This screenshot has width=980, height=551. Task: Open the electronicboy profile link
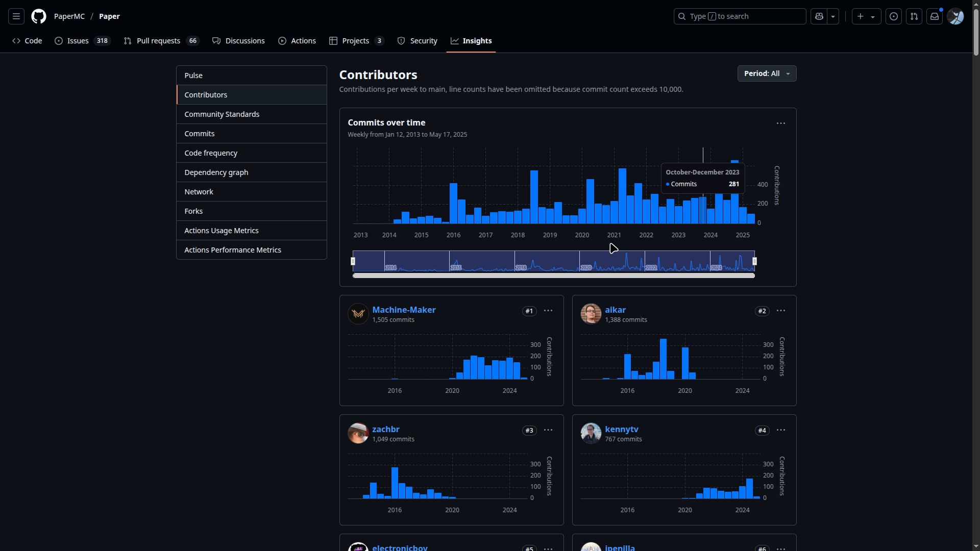[x=400, y=547]
